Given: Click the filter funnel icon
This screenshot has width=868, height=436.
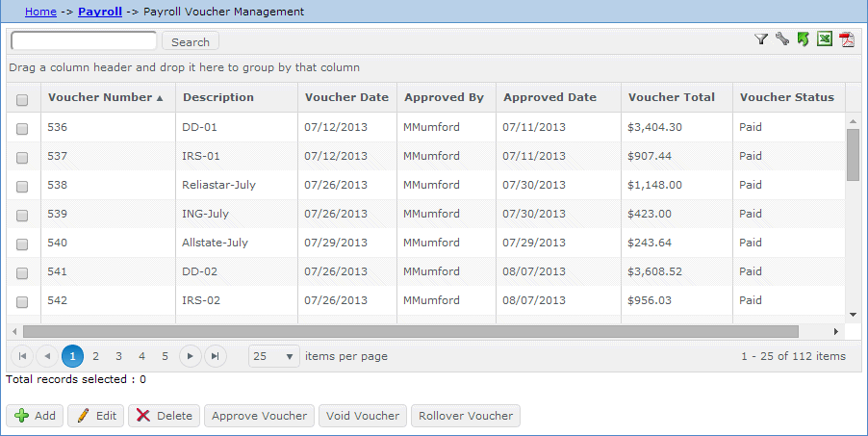Looking at the screenshot, I should click(x=761, y=39).
